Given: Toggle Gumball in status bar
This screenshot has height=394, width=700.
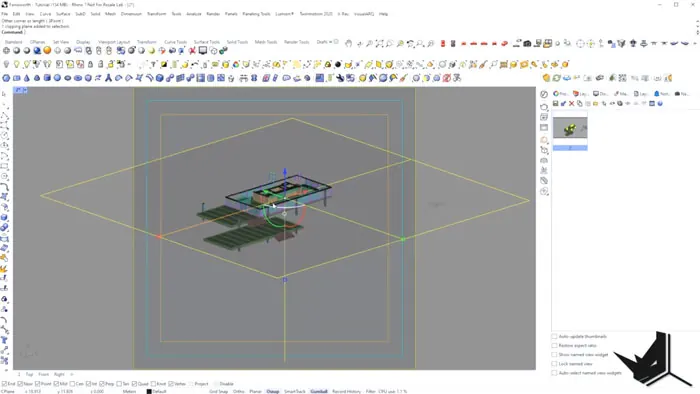Looking at the screenshot, I should pos(319,391).
